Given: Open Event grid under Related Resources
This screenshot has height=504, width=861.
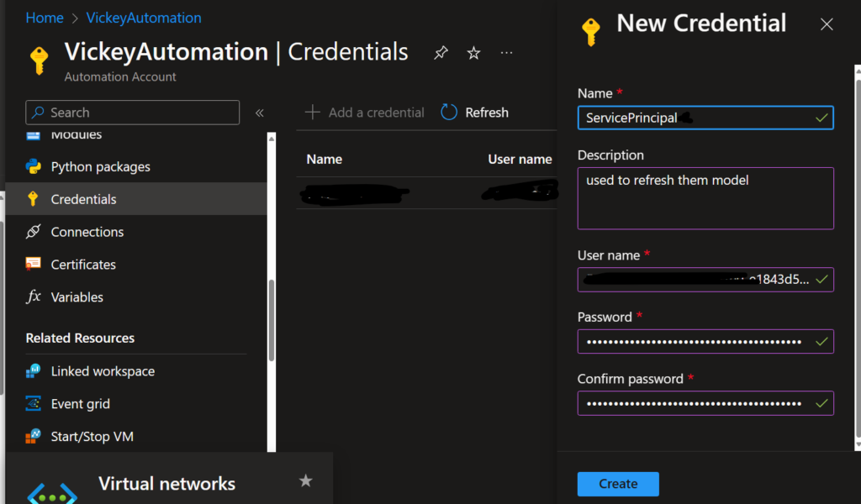Looking at the screenshot, I should [x=80, y=404].
